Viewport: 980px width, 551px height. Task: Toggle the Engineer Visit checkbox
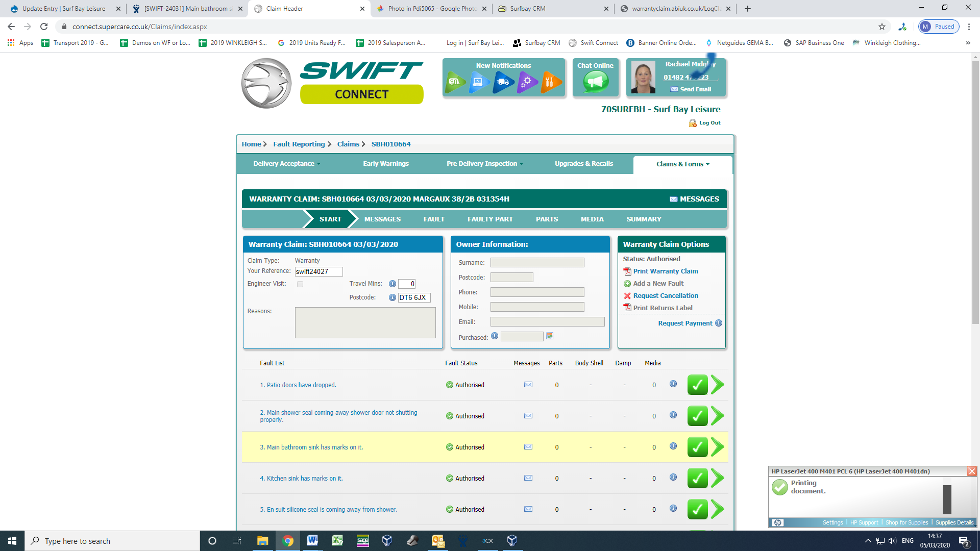click(x=300, y=284)
